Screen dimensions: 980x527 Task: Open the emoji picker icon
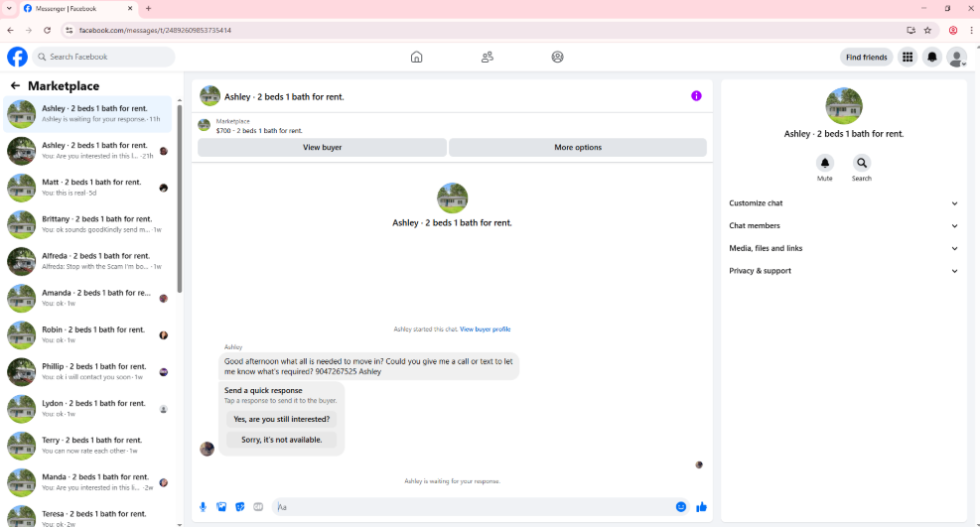pyautogui.click(x=680, y=507)
